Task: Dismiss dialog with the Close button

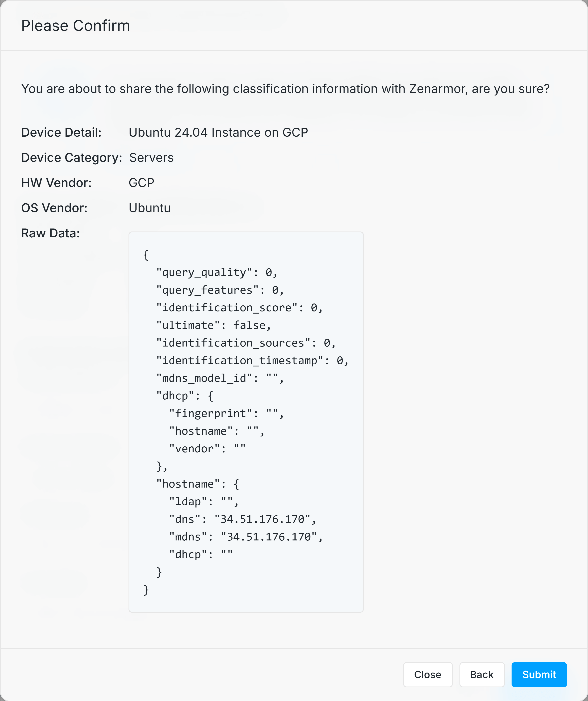Action: point(428,675)
